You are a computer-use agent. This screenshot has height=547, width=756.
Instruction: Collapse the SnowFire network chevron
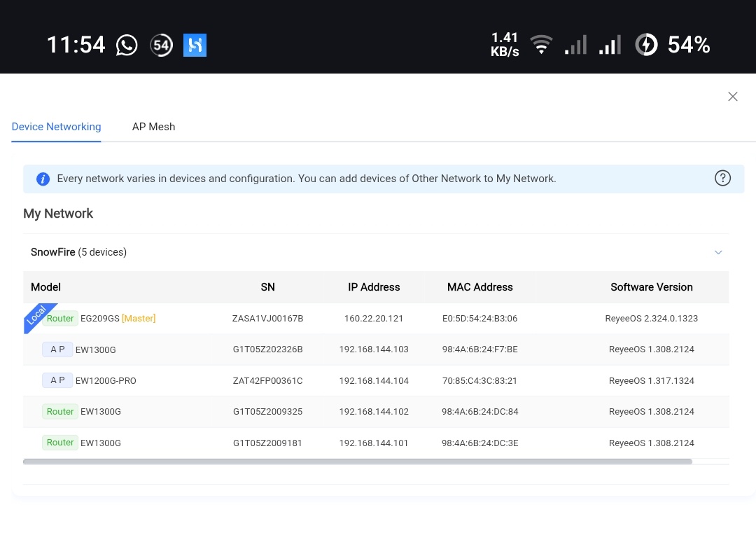[718, 252]
